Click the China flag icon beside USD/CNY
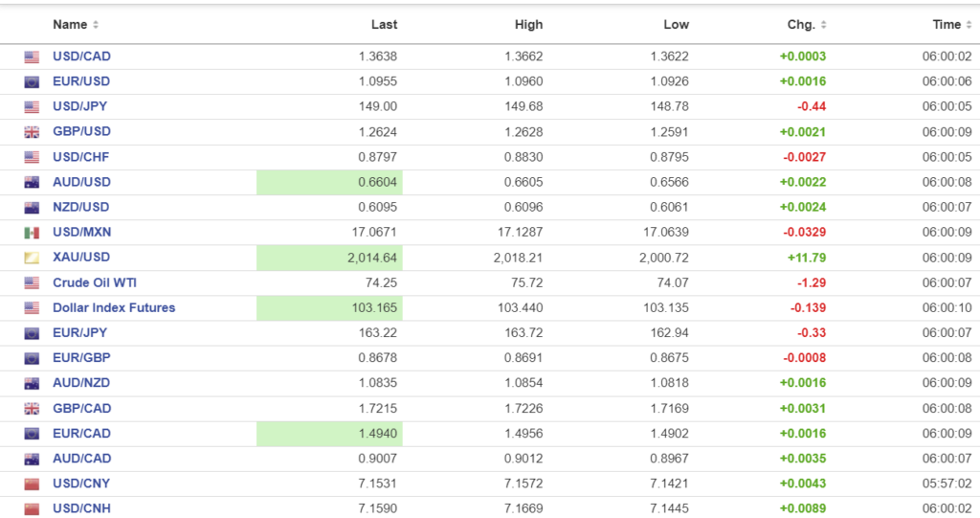The height and width of the screenshot is (518, 980). (x=32, y=484)
